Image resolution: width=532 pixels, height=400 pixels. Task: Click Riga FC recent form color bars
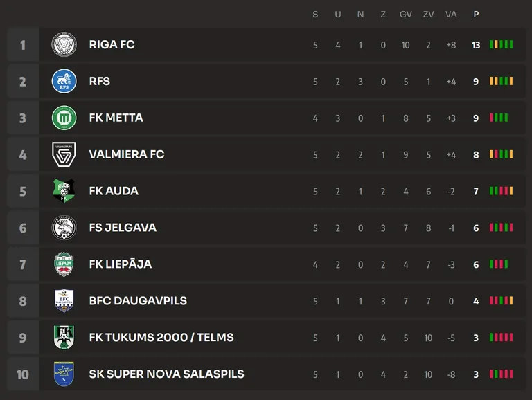[x=501, y=44]
